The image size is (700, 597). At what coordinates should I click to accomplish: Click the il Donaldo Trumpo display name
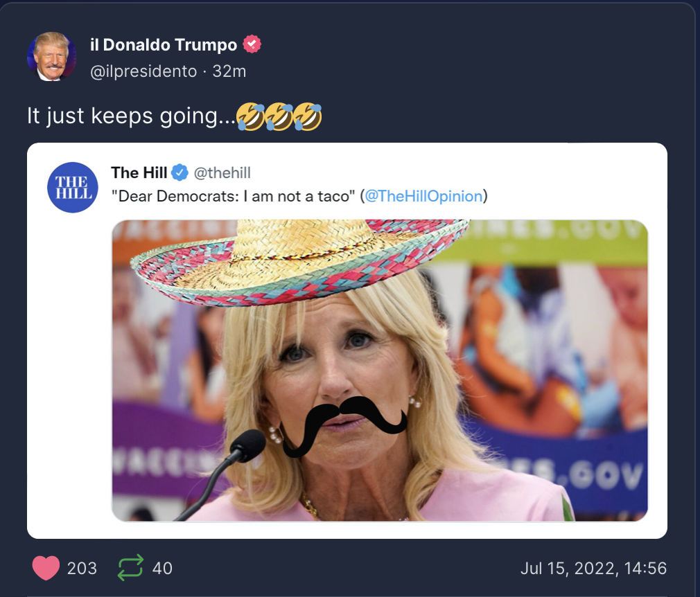click(x=164, y=44)
